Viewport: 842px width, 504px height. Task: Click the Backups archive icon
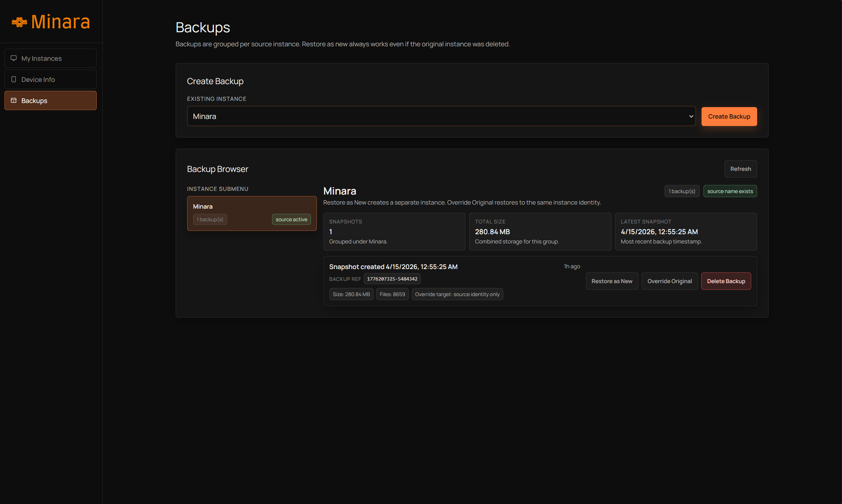[x=14, y=100]
